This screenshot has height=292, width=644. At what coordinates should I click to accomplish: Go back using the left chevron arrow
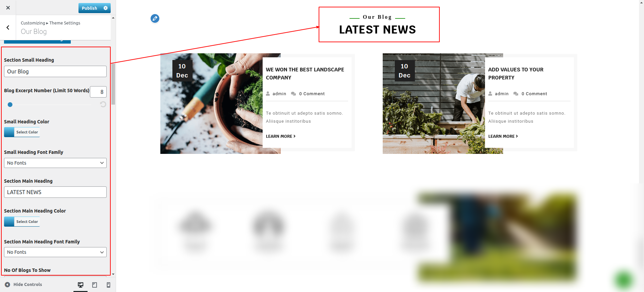tap(8, 27)
